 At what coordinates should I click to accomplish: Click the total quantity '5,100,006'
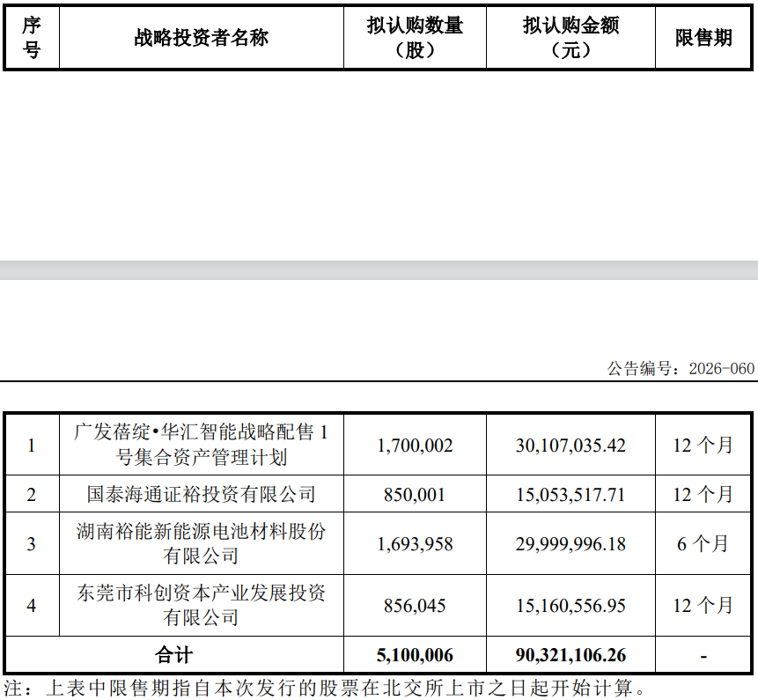point(415,655)
